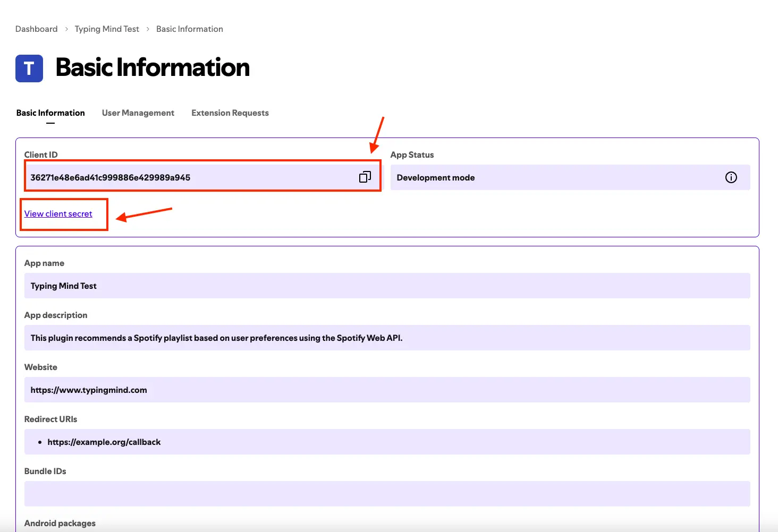
Task: Click the blue T app logo
Action: click(x=29, y=68)
